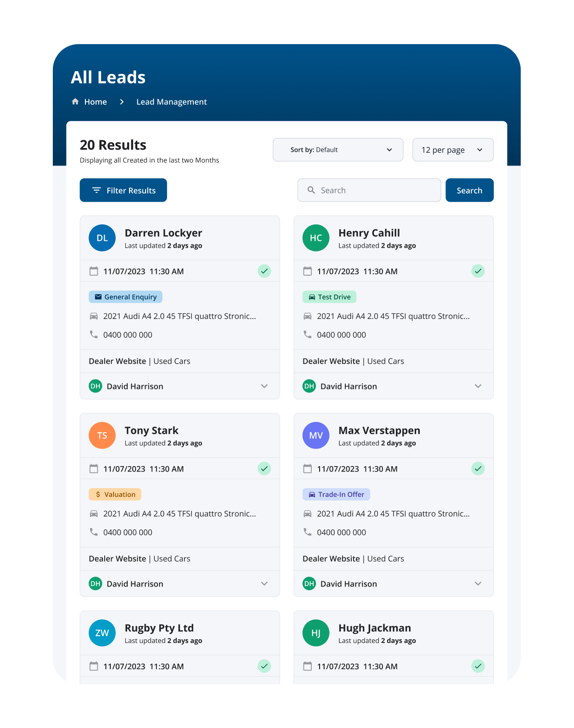Viewport: 574px width, 728px height.
Task: Click David Harrison name on Darren Lockyer card
Action: [135, 387]
